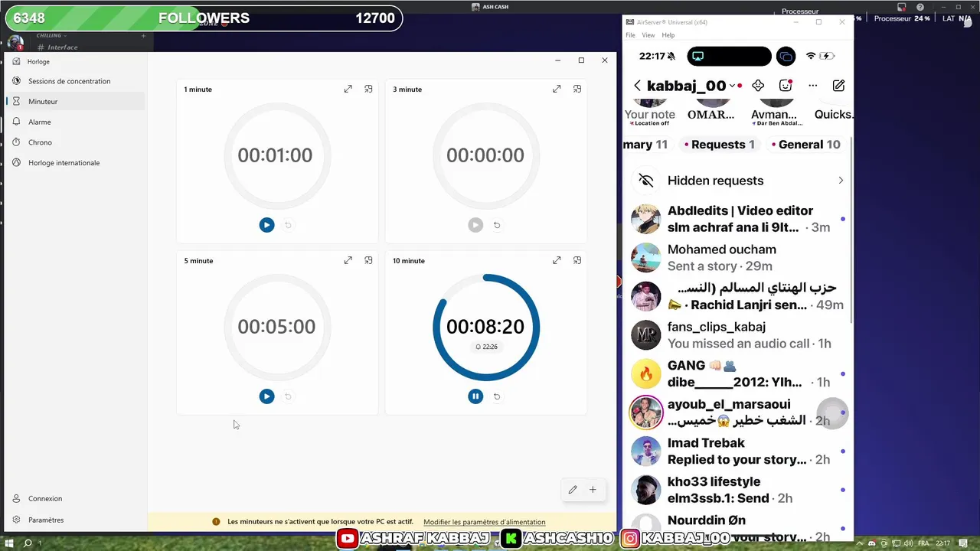
Task: Tap the Hidden requests crossed-eye icon
Action: coord(646,181)
